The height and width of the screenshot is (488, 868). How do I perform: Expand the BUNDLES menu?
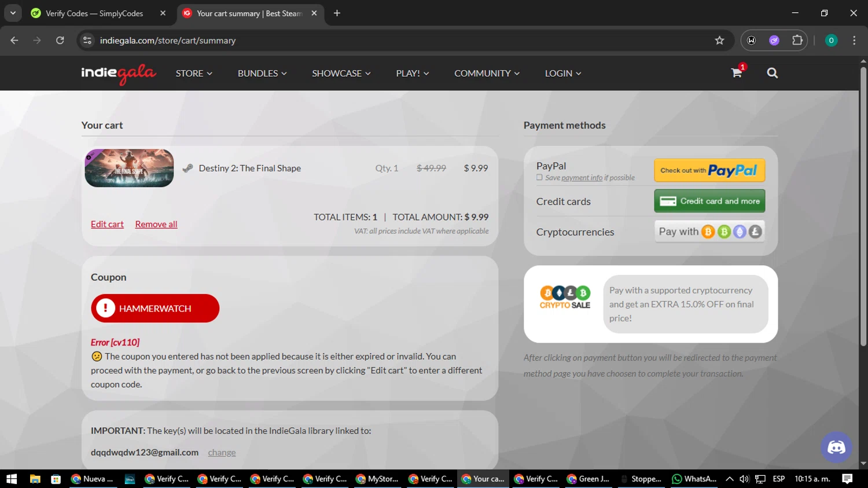tap(262, 74)
